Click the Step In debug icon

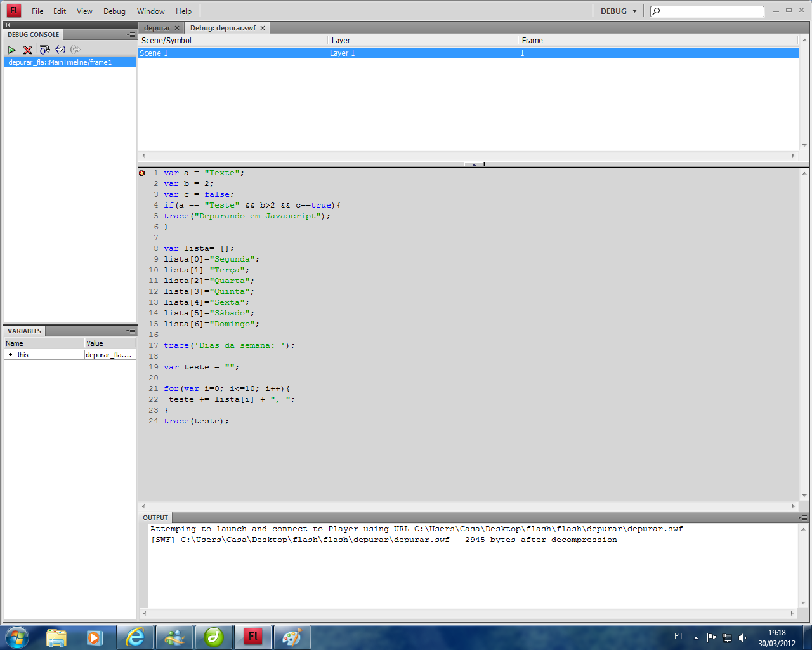60,50
